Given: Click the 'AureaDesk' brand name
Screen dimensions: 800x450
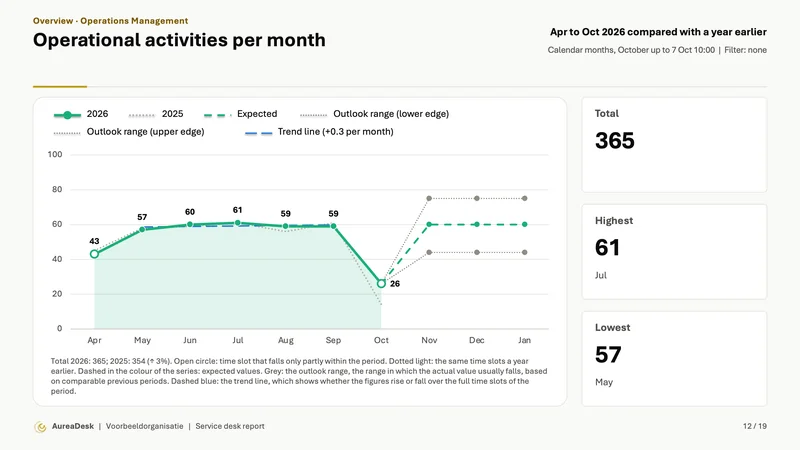Looking at the screenshot, I should (x=73, y=427).
